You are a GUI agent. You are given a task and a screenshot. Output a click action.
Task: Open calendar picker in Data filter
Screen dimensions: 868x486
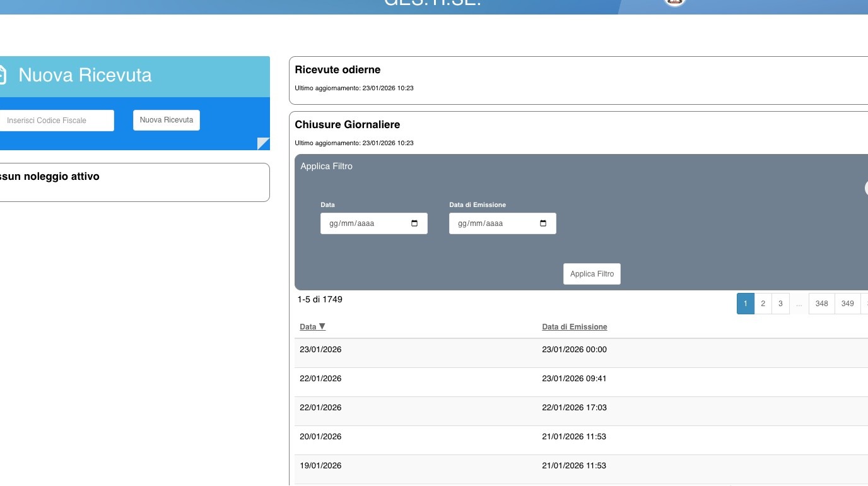(414, 223)
